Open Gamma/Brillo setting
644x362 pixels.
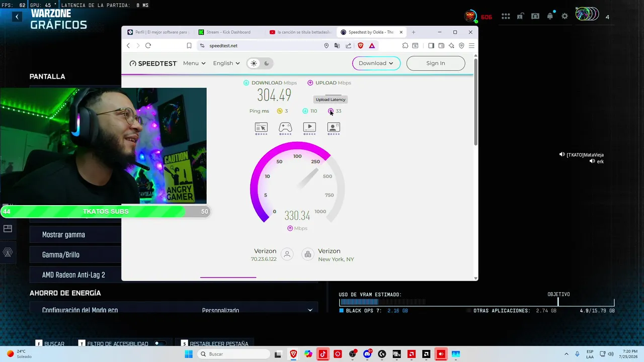(75, 255)
